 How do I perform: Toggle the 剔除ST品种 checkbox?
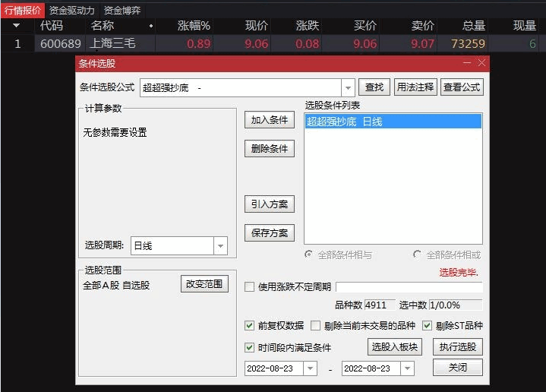[428, 326]
